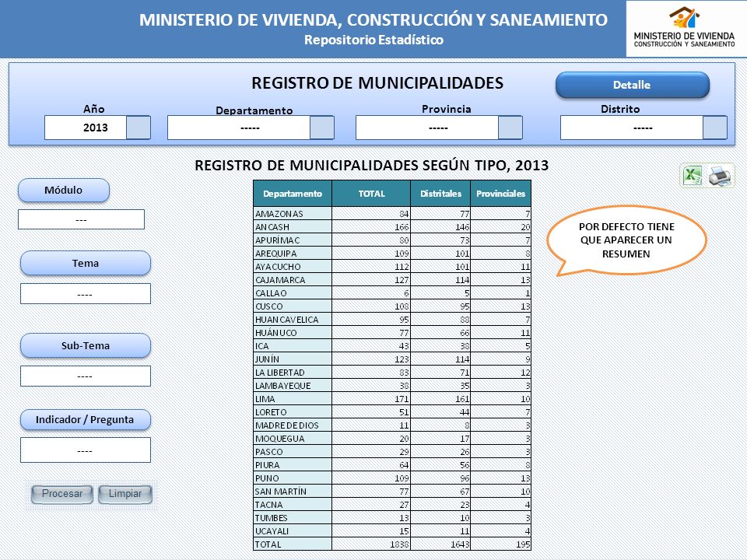747x560 pixels.
Task: Expand the Departamento dropdown arrow
Action: point(322,128)
